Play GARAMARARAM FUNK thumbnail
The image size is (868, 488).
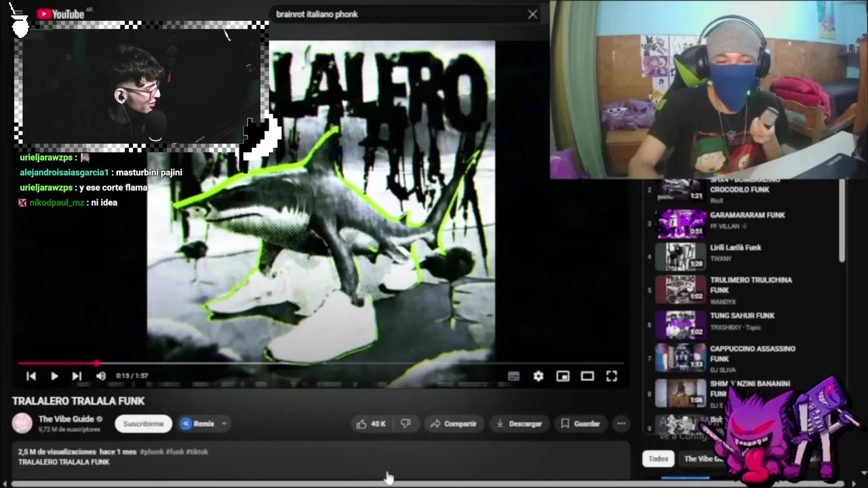(681, 224)
